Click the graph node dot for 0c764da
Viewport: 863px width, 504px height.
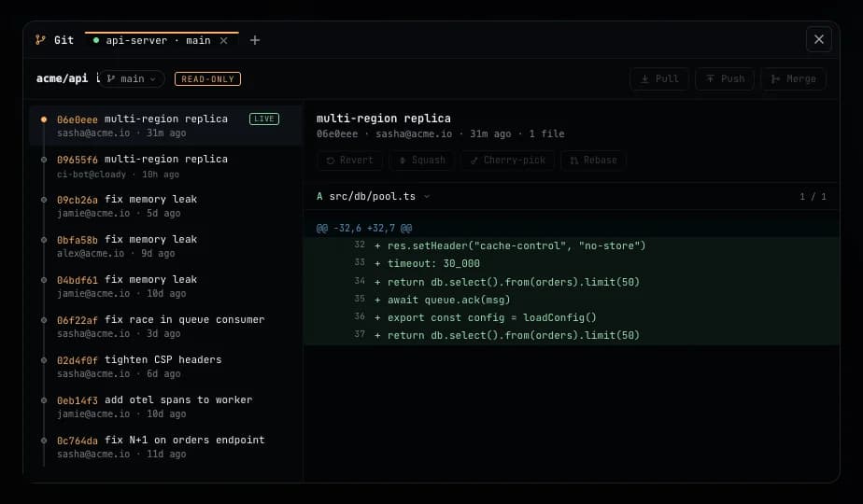(44, 441)
